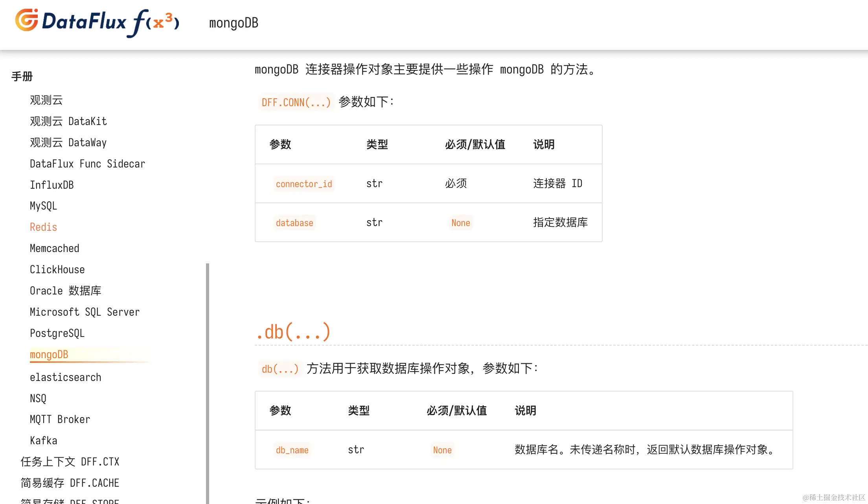Open the 观测云 DataWay sidebar entry

[x=68, y=142]
